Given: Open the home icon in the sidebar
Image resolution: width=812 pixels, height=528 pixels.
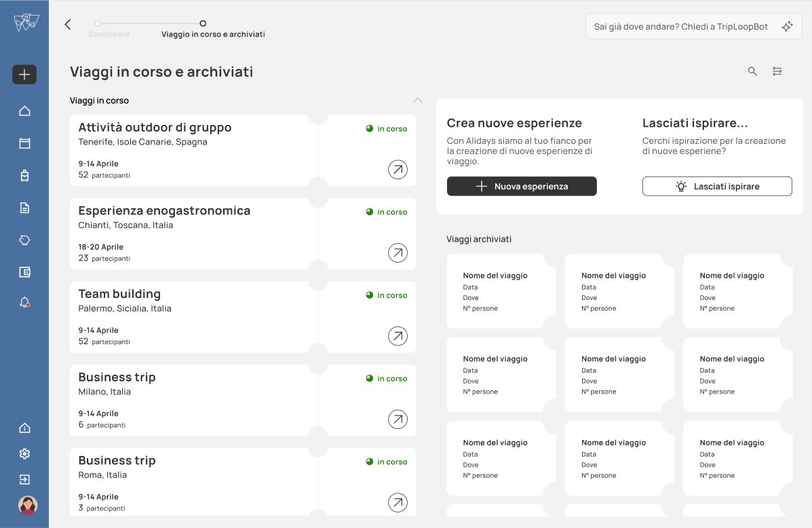Looking at the screenshot, I should tap(24, 111).
